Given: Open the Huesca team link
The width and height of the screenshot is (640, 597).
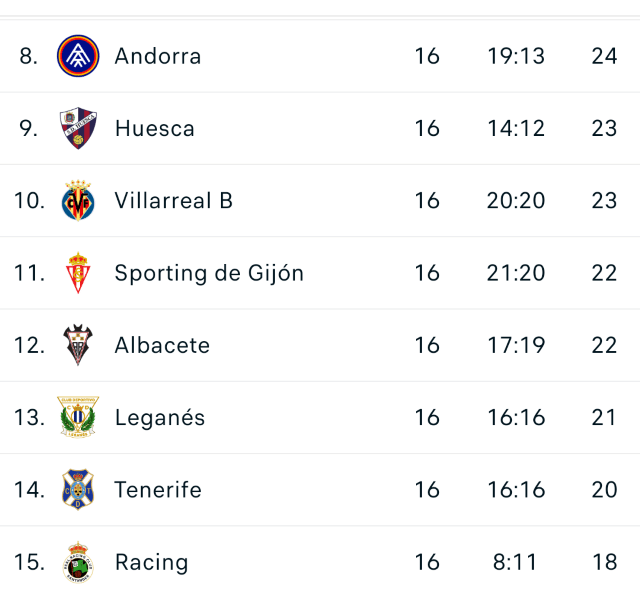Looking at the screenshot, I should (155, 128).
